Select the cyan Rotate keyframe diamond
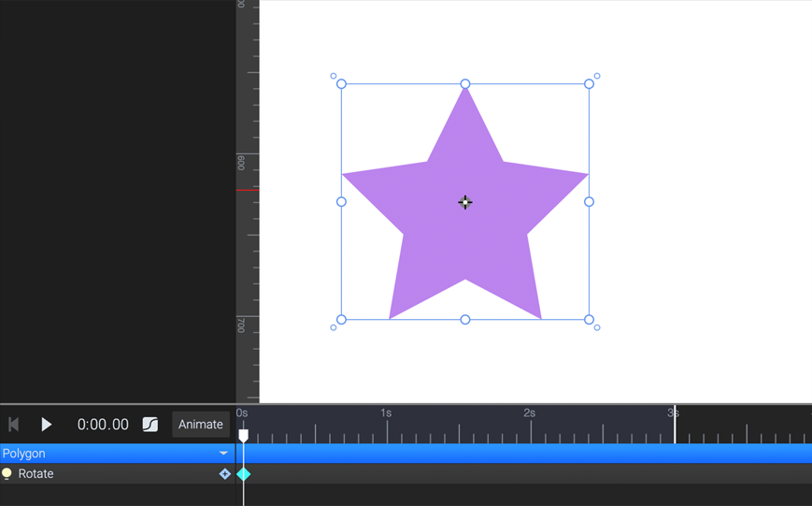 pyautogui.click(x=244, y=474)
